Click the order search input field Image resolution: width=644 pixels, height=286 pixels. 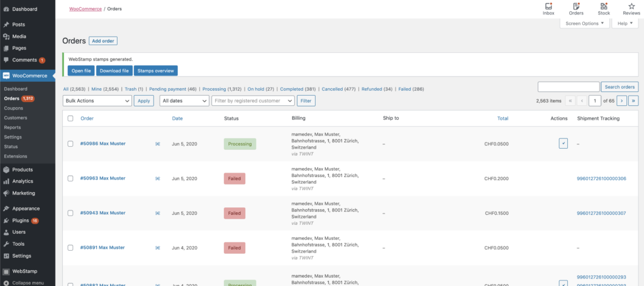click(x=569, y=87)
